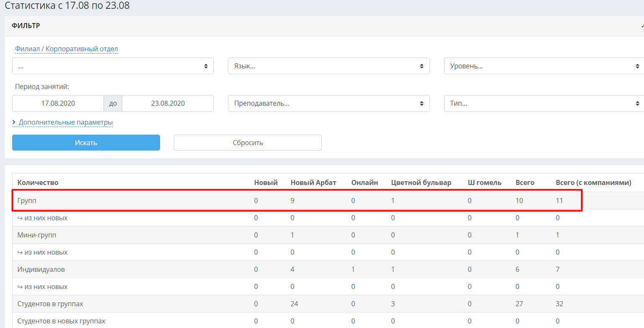Select the Групп row label
644x328 pixels.
click(x=27, y=201)
